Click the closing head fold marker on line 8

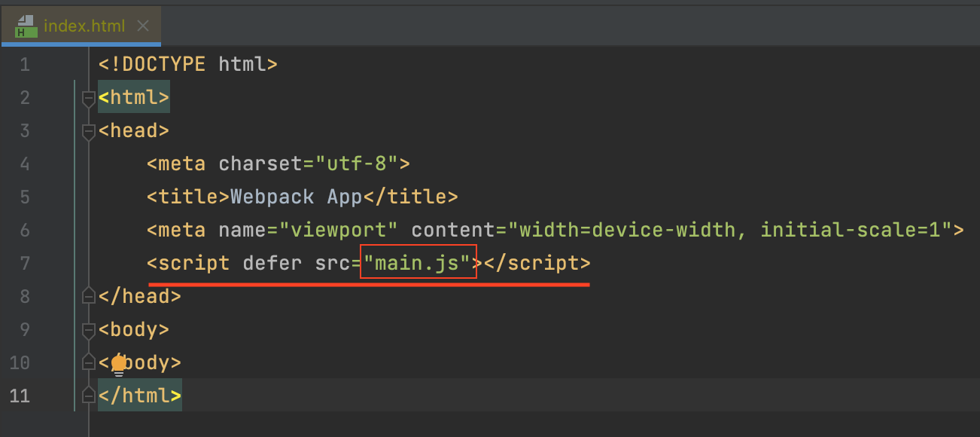point(89,296)
